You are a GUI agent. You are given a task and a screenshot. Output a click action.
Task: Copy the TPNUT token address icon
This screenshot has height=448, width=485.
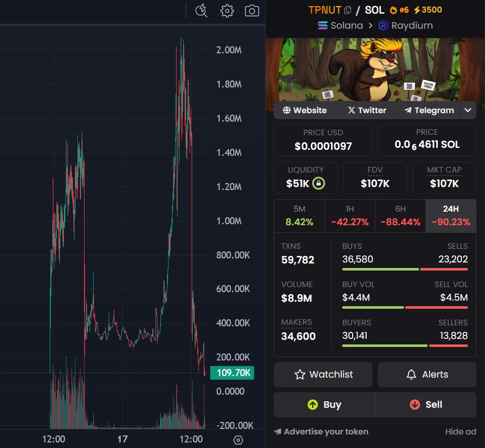[x=347, y=10]
